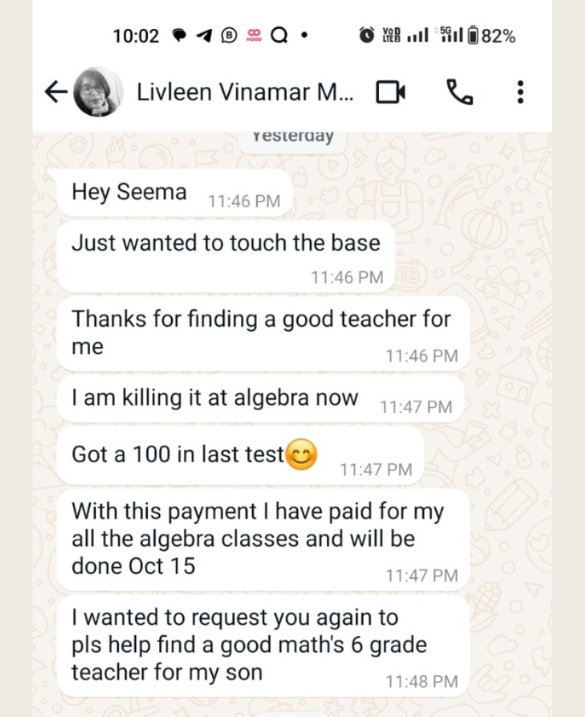Tap the 5G signal strength icon
The width and height of the screenshot is (585, 717).
[x=451, y=35]
